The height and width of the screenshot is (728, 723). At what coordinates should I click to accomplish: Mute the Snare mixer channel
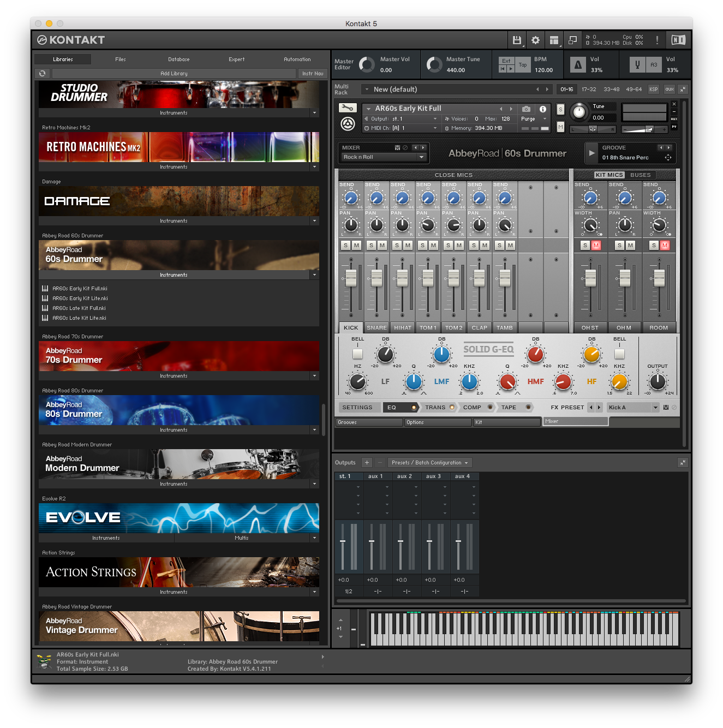382,246
